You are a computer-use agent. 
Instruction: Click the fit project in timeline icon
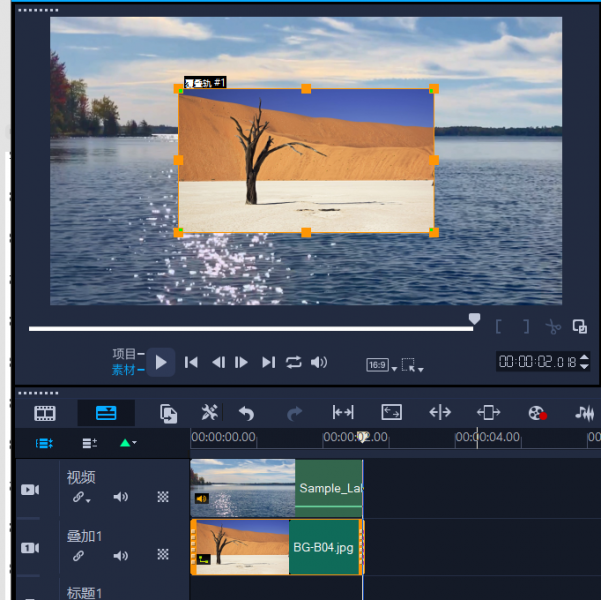(343, 413)
